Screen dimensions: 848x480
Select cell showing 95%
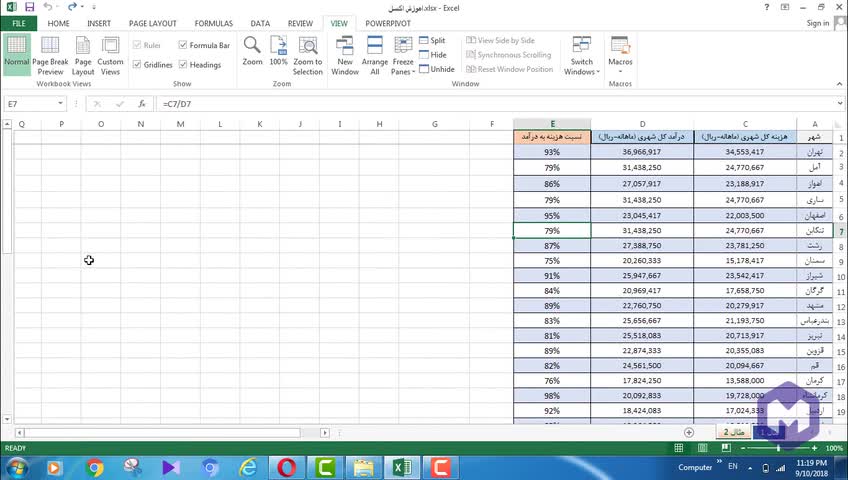552,215
